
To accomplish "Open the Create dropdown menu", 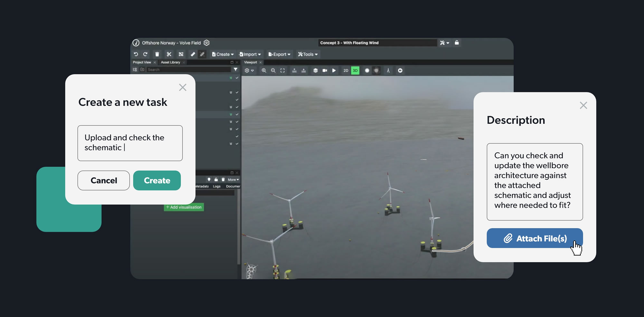I will click(223, 54).
